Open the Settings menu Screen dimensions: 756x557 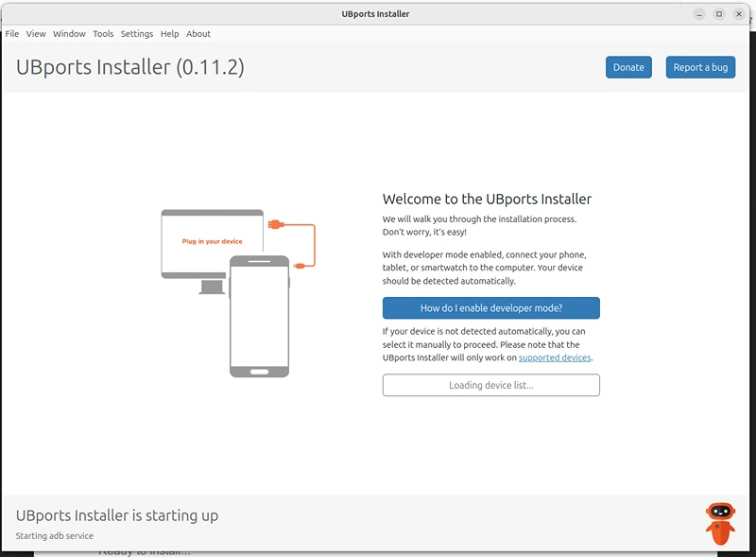point(137,34)
